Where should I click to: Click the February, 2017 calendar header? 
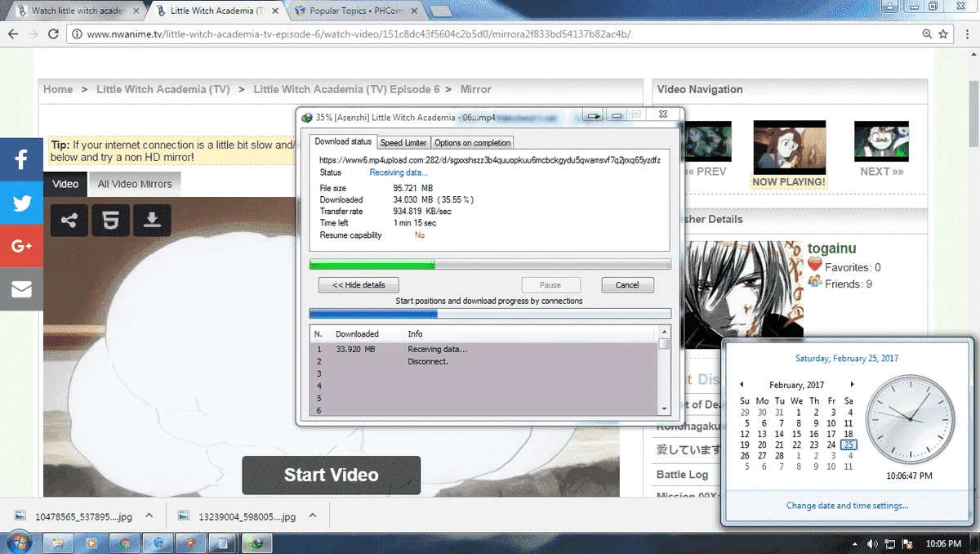point(796,385)
